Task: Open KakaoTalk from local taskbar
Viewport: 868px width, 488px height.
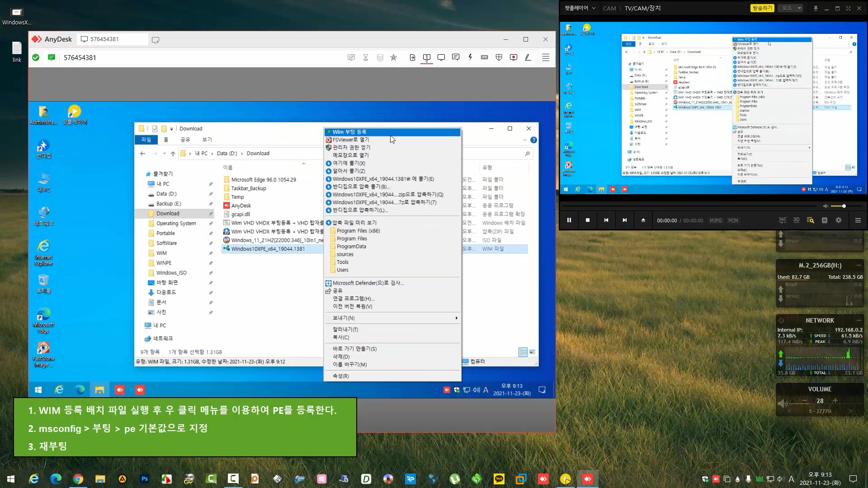Action: (x=499, y=479)
